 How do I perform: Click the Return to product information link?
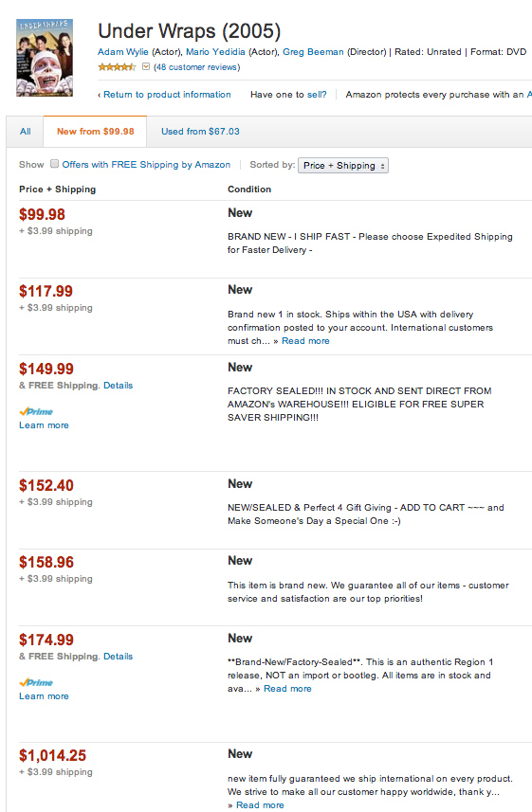[167, 94]
